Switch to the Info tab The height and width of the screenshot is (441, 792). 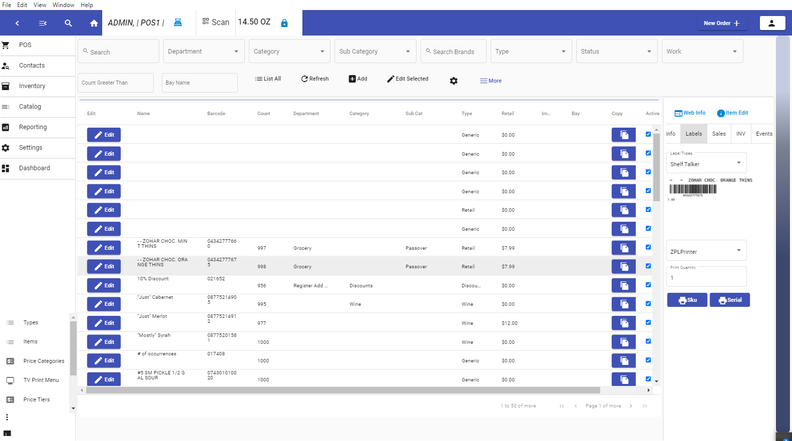click(671, 134)
